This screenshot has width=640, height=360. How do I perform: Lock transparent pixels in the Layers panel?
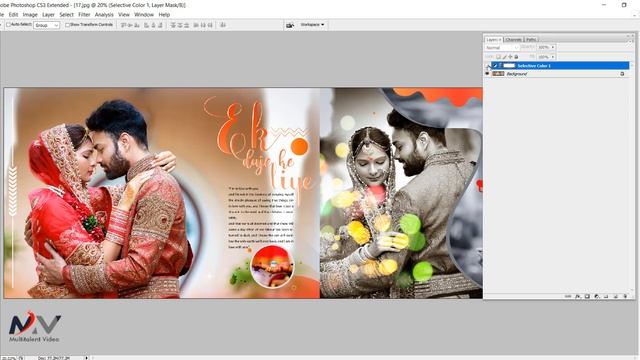coord(498,57)
